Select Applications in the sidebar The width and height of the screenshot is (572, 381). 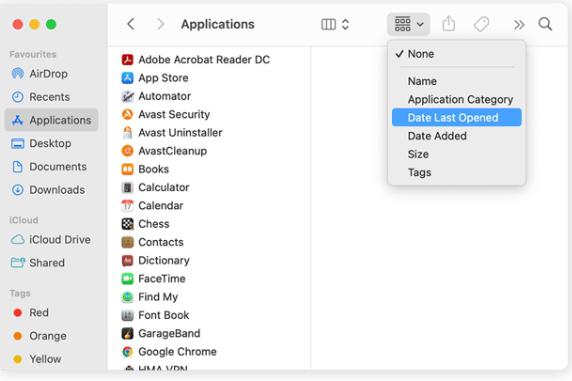[51, 120]
